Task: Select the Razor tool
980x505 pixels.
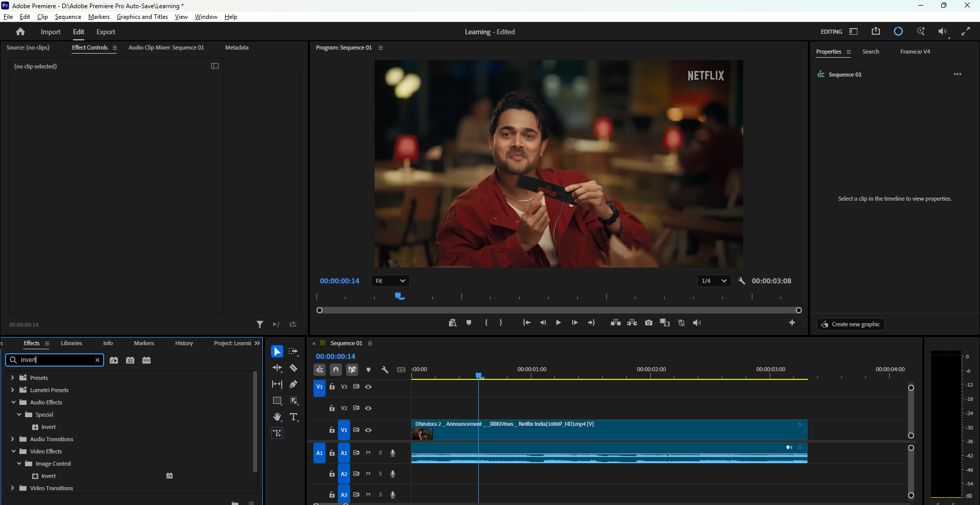Action: coord(293,368)
